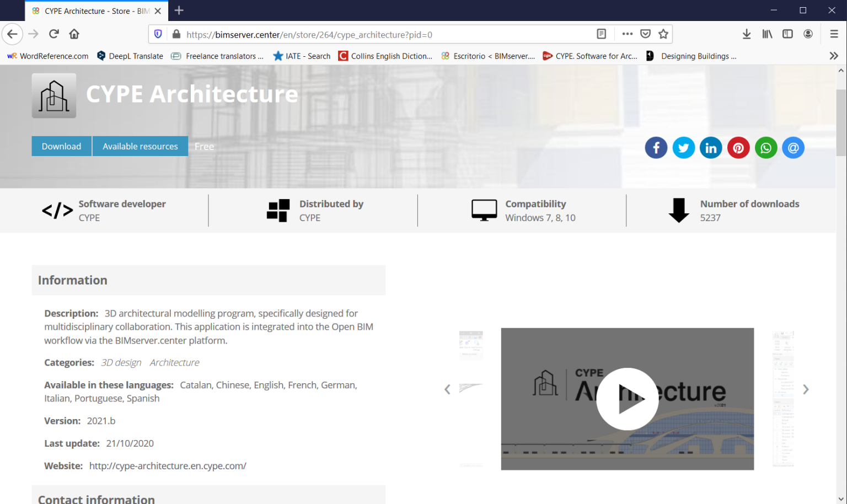Open the cype-architecture website link

pyautogui.click(x=168, y=465)
